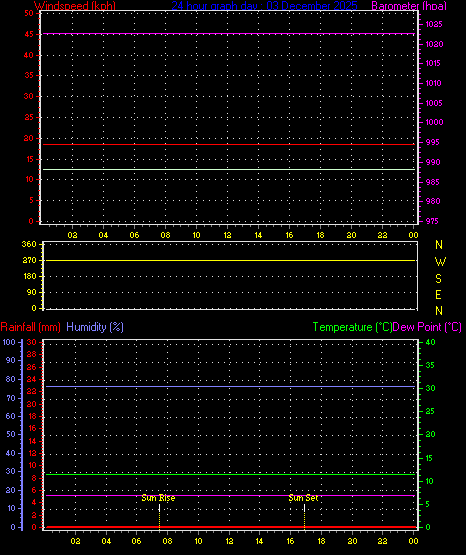Click the 'S' compass letter
The height and width of the screenshot is (555, 466).
(x=438, y=279)
